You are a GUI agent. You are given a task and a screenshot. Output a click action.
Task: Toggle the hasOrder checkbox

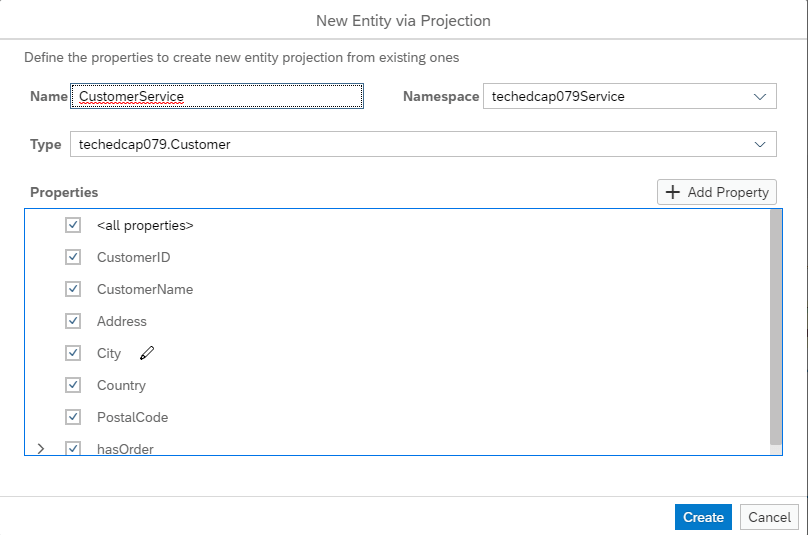73,448
